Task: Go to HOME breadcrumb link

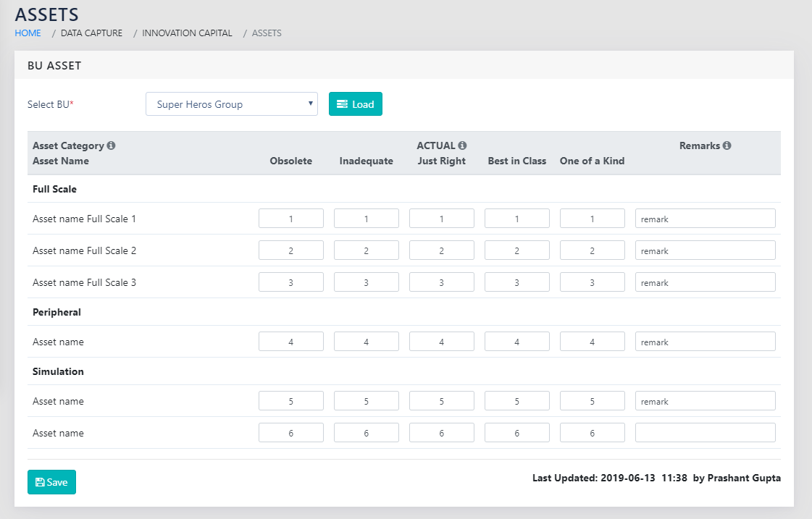Action: 28,33
